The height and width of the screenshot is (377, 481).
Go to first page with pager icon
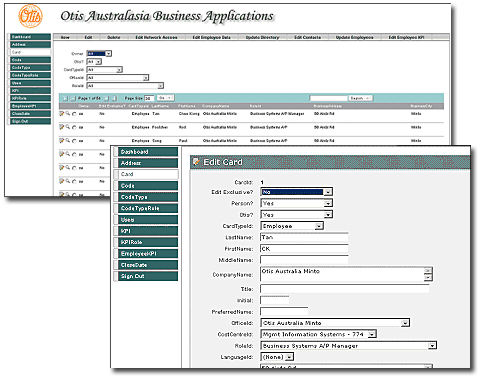pos(65,98)
